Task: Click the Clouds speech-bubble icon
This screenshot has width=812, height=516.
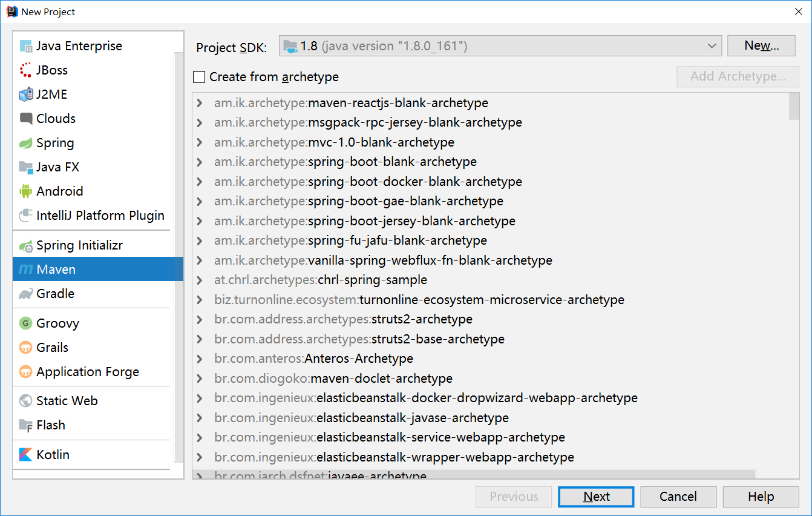Action: 26,119
